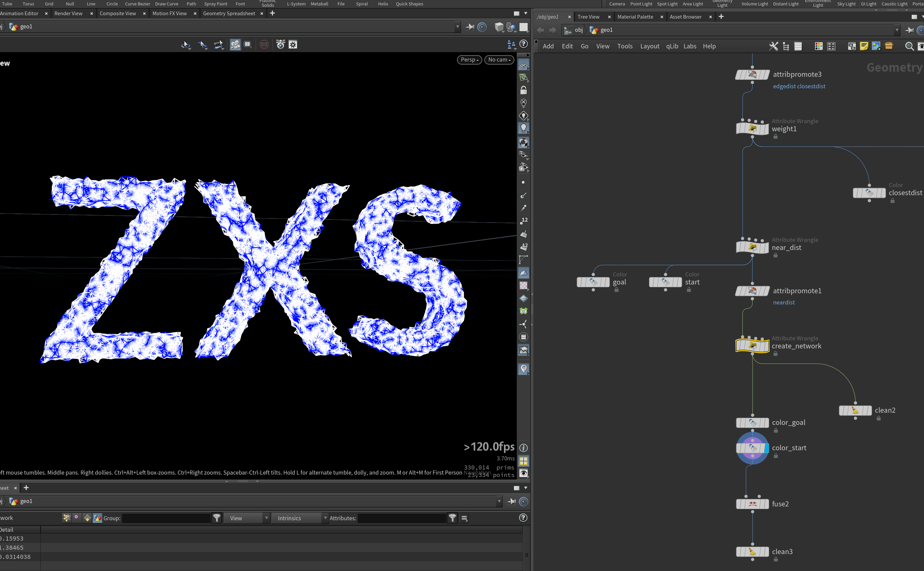Open the Layout menu in network editor
Viewport: 924px width, 571px height.
click(649, 46)
